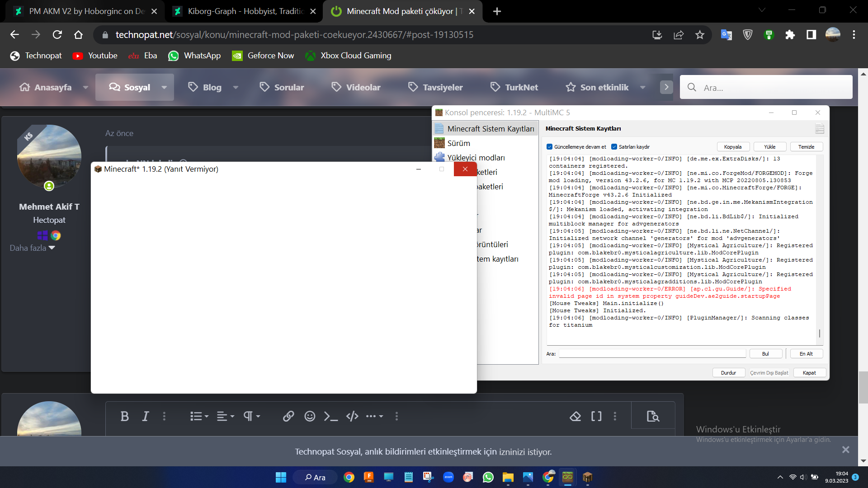Image resolution: width=868 pixels, height=488 pixels.
Task: Toggle Güncellemeye devam et checkbox
Action: coord(550,147)
